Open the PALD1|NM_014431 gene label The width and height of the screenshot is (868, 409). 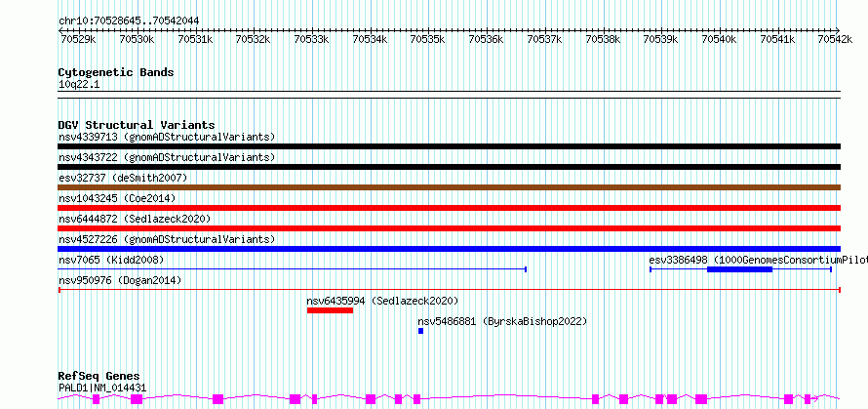[x=102, y=388]
